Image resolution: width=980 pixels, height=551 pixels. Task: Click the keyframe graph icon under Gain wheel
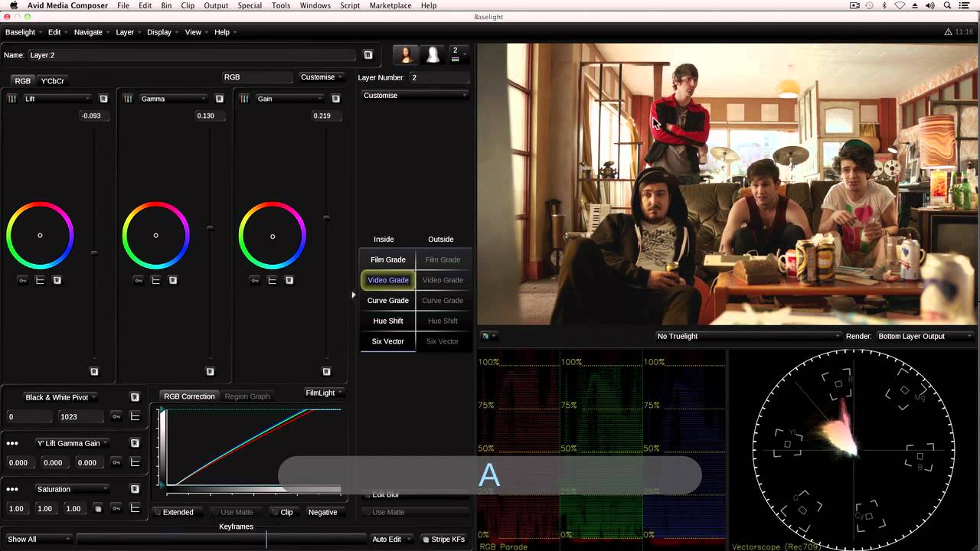pos(273,280)
